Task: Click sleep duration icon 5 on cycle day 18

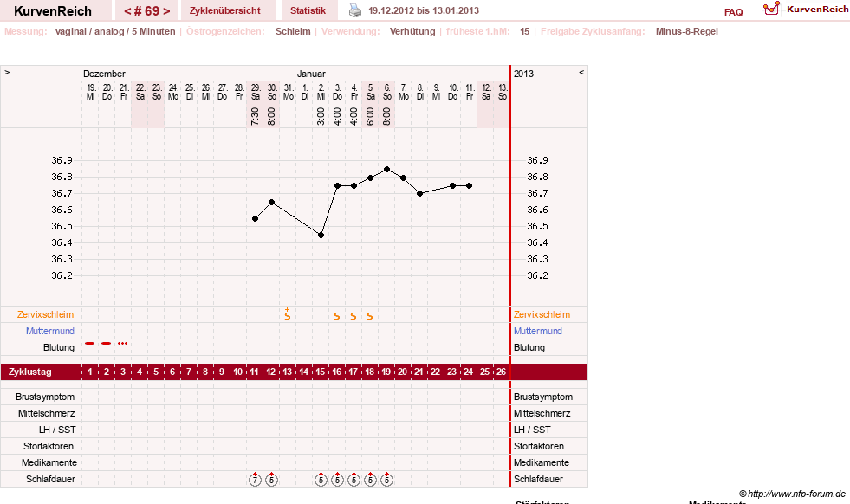Action: 370,480
